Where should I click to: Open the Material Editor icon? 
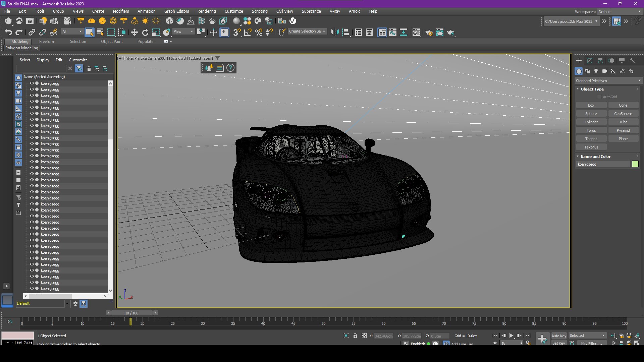tap(416, 33)
